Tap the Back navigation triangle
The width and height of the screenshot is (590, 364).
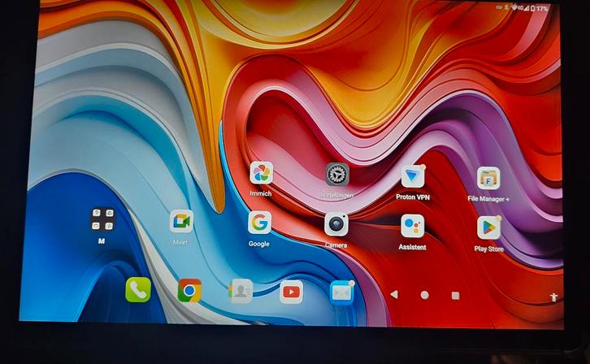tap(394, 295)
